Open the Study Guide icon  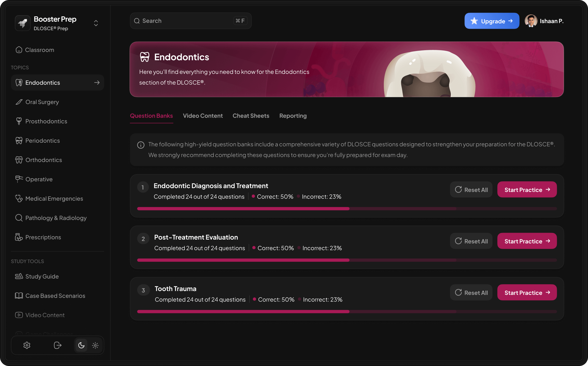[x=19, y=276]
